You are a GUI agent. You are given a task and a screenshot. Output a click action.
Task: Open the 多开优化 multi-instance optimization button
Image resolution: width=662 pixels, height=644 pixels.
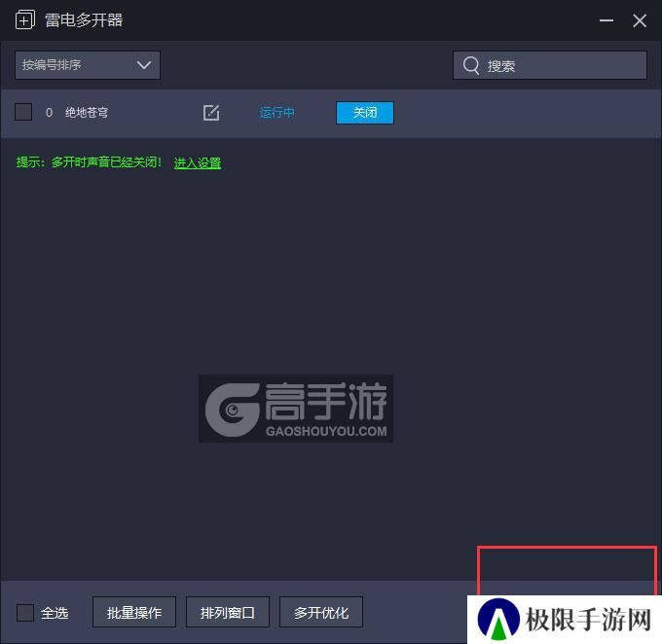[321, 612]
